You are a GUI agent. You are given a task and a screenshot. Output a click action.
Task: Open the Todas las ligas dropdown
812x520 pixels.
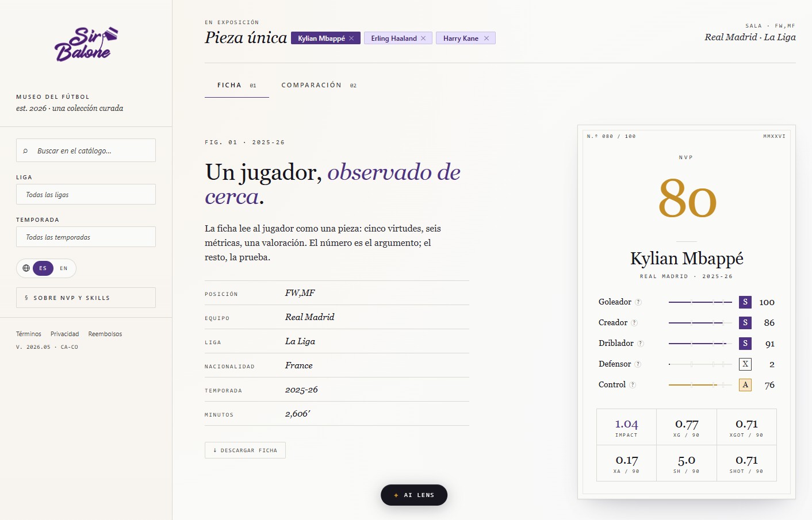pyautogui.click(x=86, y=194)
